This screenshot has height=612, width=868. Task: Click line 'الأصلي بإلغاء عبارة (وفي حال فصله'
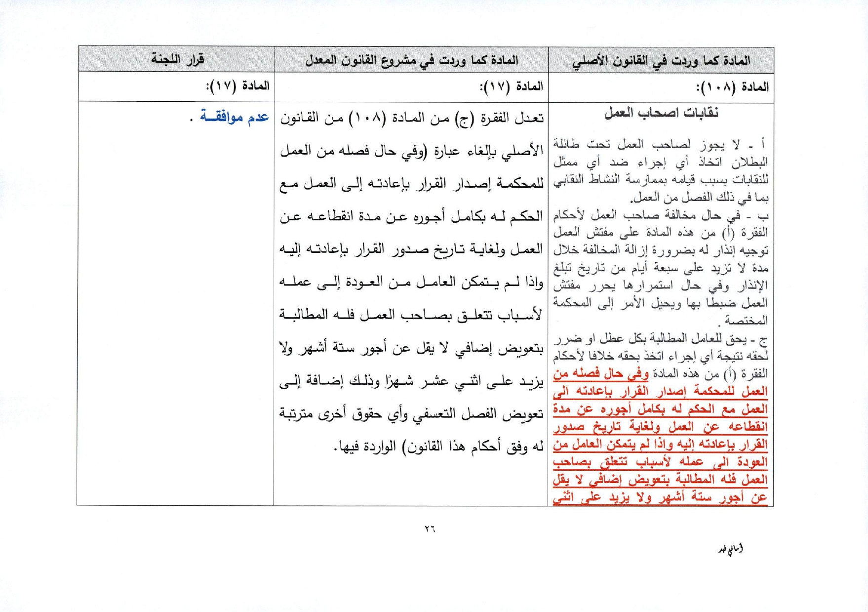point(411,151)
